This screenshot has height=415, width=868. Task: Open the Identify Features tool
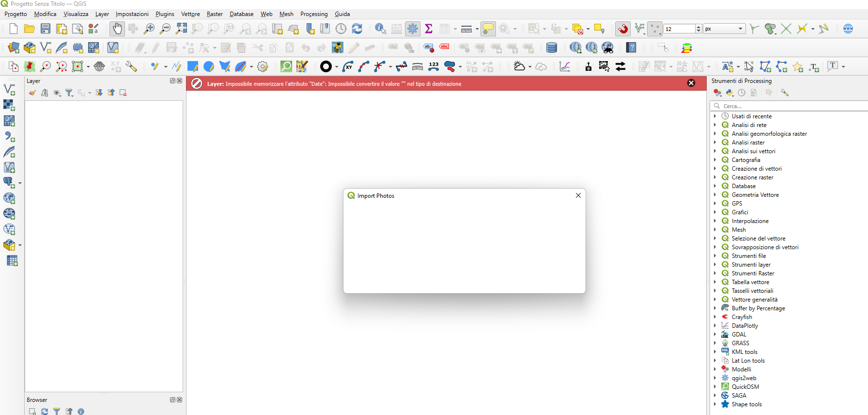click(380, 29)
